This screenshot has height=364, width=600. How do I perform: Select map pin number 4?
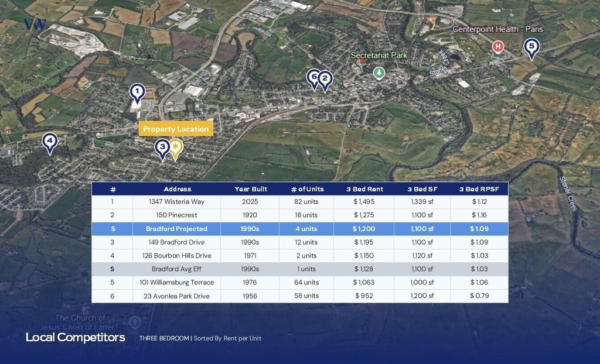50,142
